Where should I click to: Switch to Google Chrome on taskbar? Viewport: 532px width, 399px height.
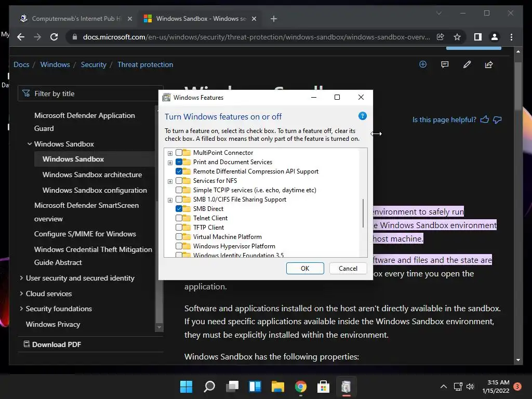pyautogui.click(x=301, y=387)
